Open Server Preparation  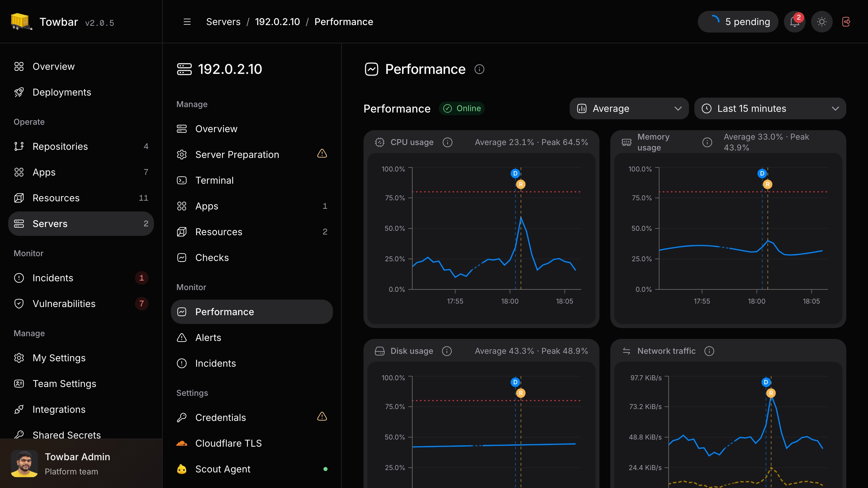252,155
